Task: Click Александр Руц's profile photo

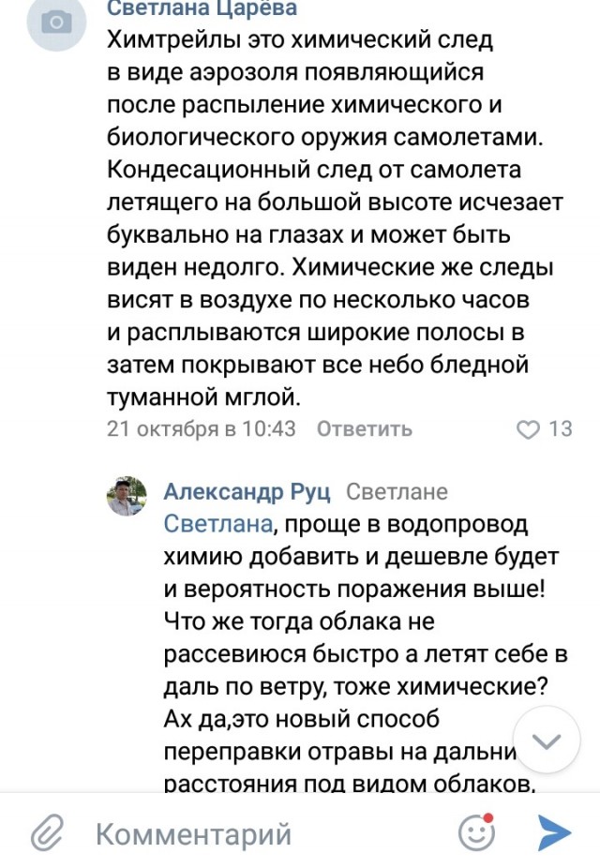Action: point(127,490)
